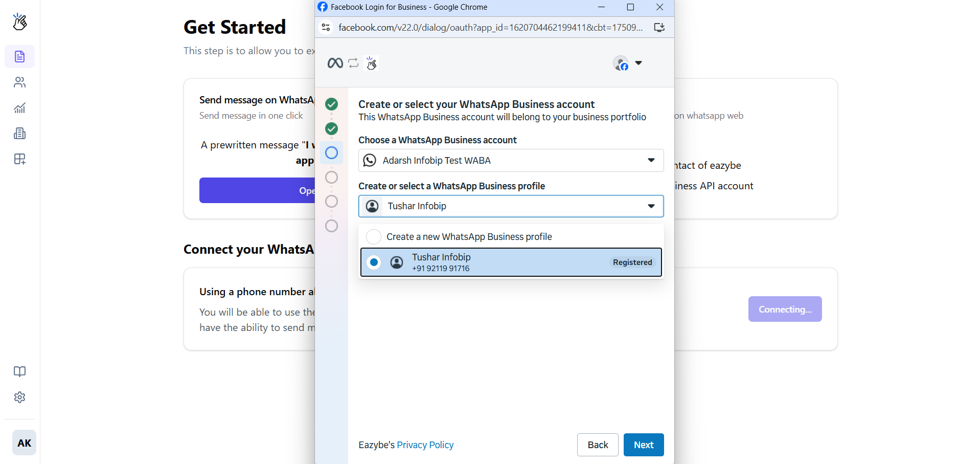Screen dimensions: 980x464
Task: Click the current step circle indicator
Action: point(331,152)
